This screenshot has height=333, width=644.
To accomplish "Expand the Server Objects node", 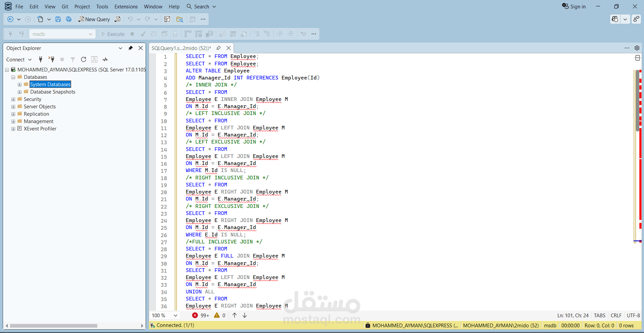I will 13,107.
